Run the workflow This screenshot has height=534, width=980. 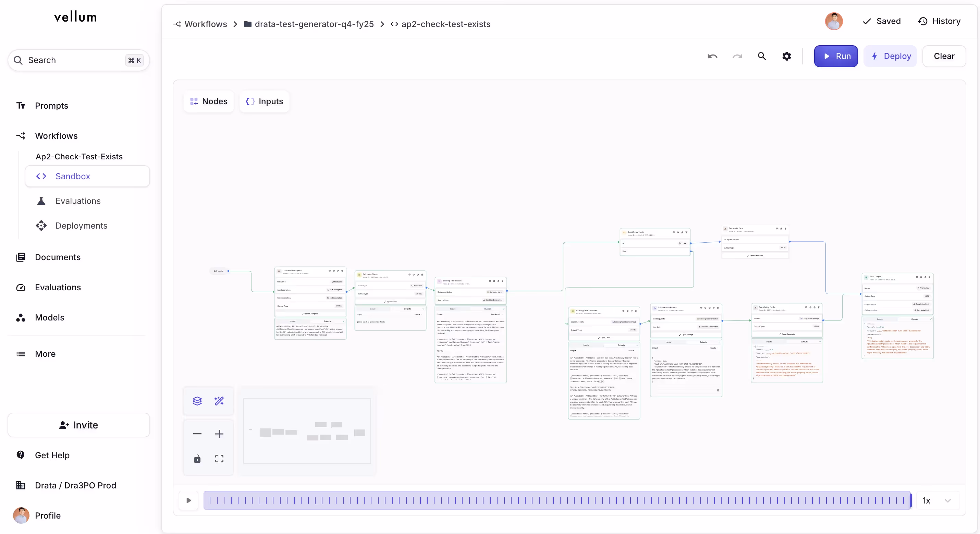coord(836,56)
